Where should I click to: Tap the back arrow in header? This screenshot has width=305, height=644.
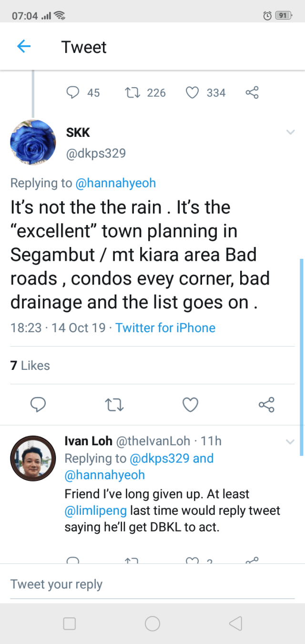pyautogui.click(x=23, y=46)
